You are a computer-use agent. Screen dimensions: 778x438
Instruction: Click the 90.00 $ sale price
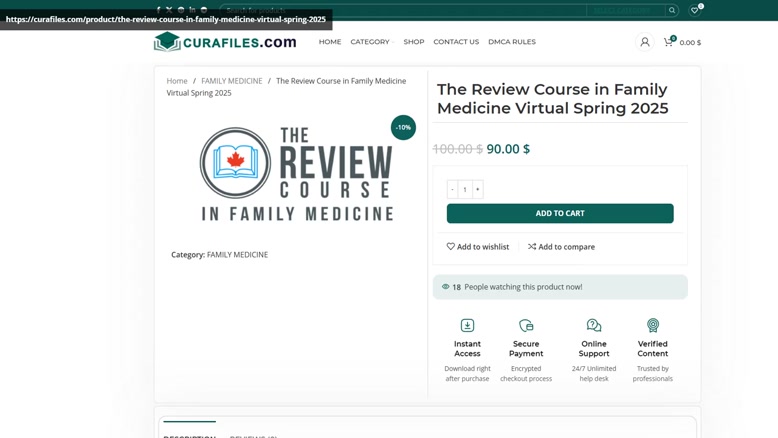click(x=508, y=149)
